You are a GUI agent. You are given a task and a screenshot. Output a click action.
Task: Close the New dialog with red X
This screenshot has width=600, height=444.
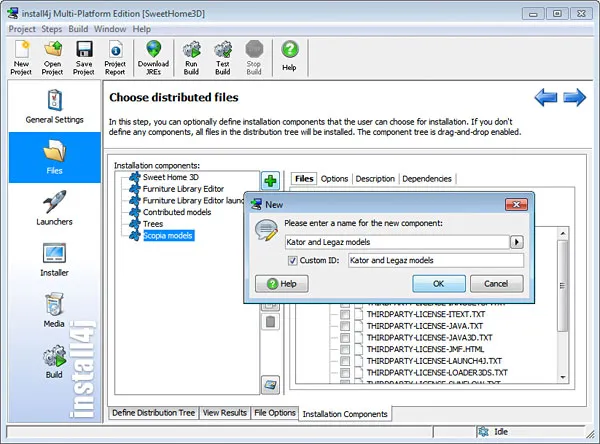(516, 204)
